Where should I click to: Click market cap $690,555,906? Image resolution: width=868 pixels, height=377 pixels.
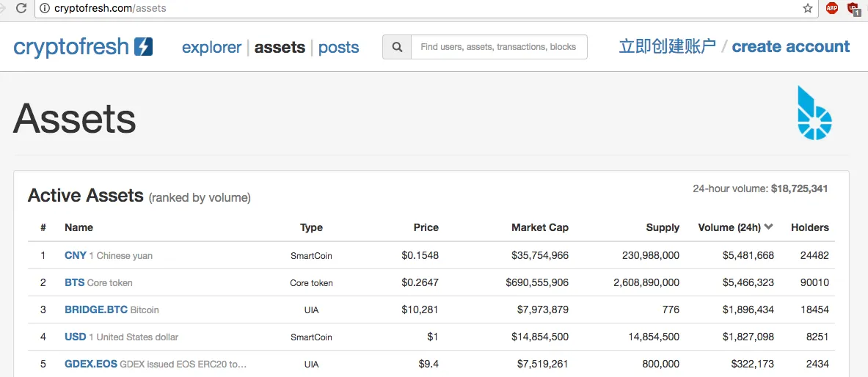537,283
